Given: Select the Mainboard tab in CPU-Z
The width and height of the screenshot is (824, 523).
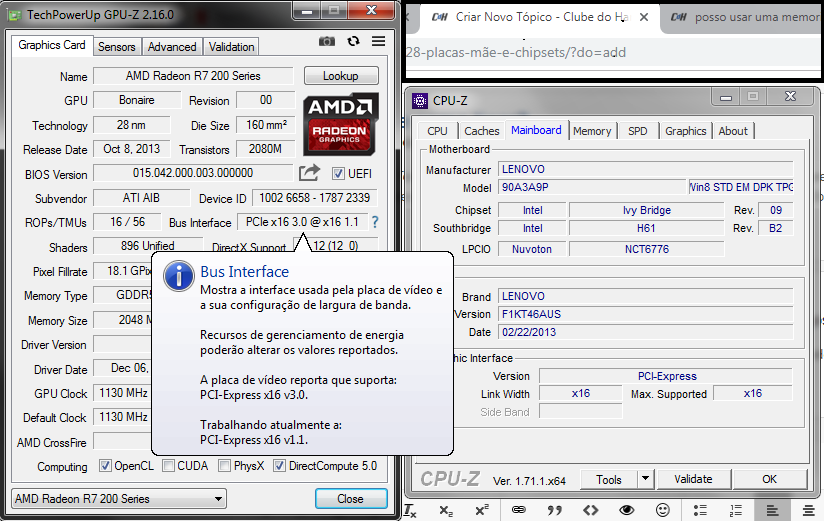Looking at the screenshot, I should [x=536, y=130].
